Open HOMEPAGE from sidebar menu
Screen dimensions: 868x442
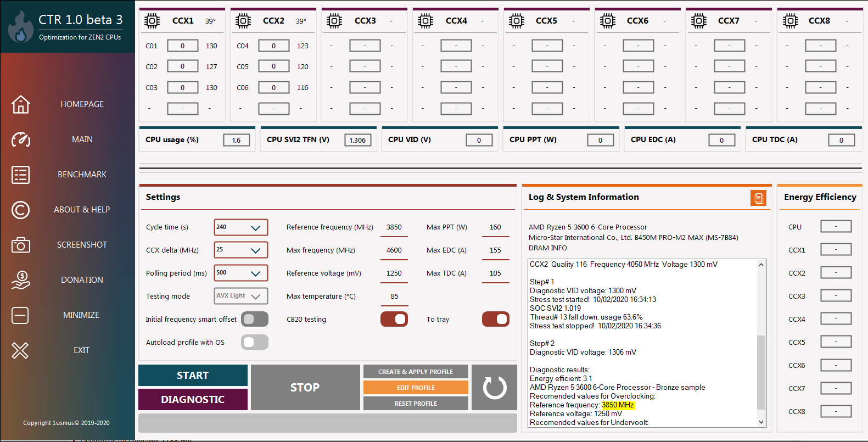(x=82, y=104)
